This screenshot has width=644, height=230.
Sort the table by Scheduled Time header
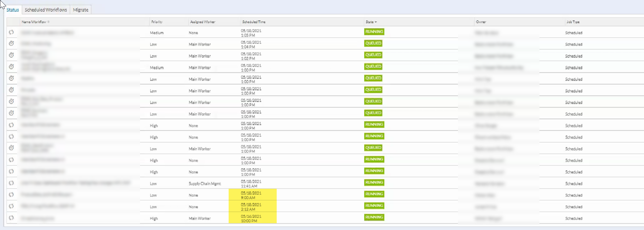click(254, 22)
